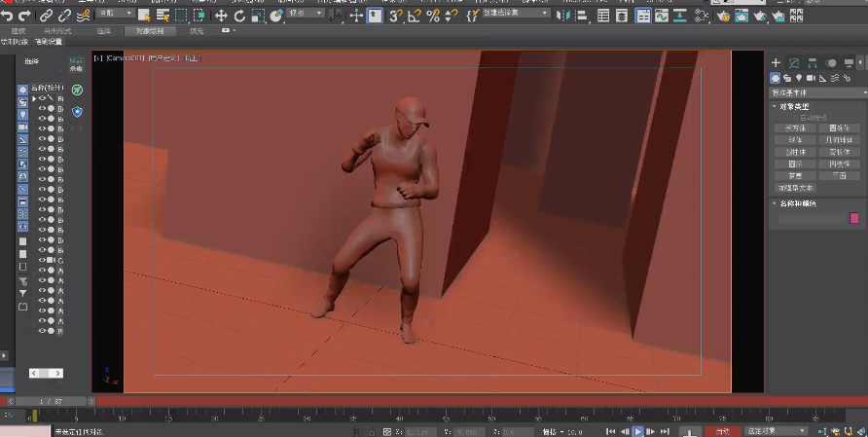This screenshot has width=868, height=437.
Task: Open the pink object color swatch
Action: (854, 218)
